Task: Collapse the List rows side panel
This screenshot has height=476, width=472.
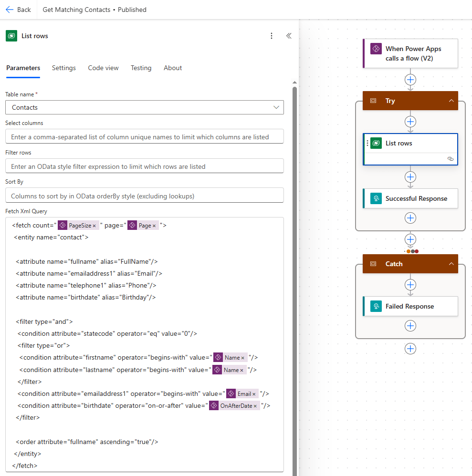Action: 289,36
